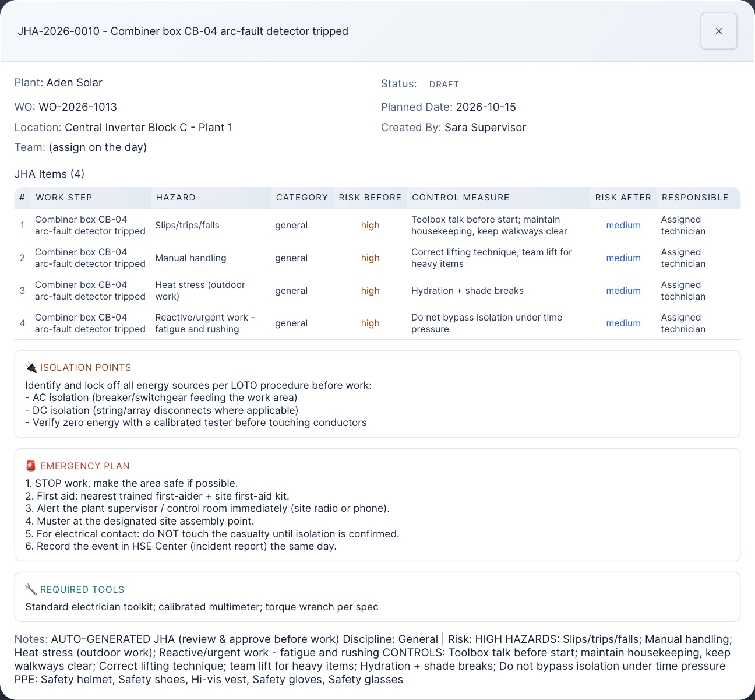This screenshot has height=700, width=755.
Task: Click the plug icon beside Isolation Points
Action: [x=31, y=367]
